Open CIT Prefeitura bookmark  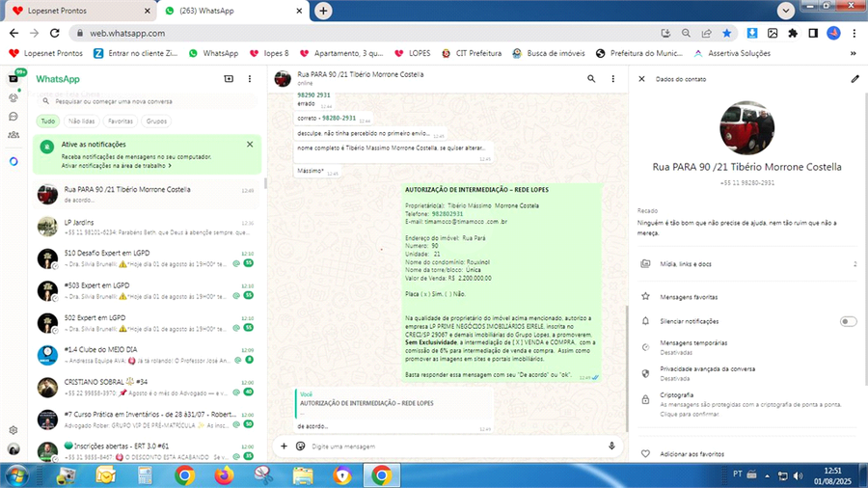[472, 53]
